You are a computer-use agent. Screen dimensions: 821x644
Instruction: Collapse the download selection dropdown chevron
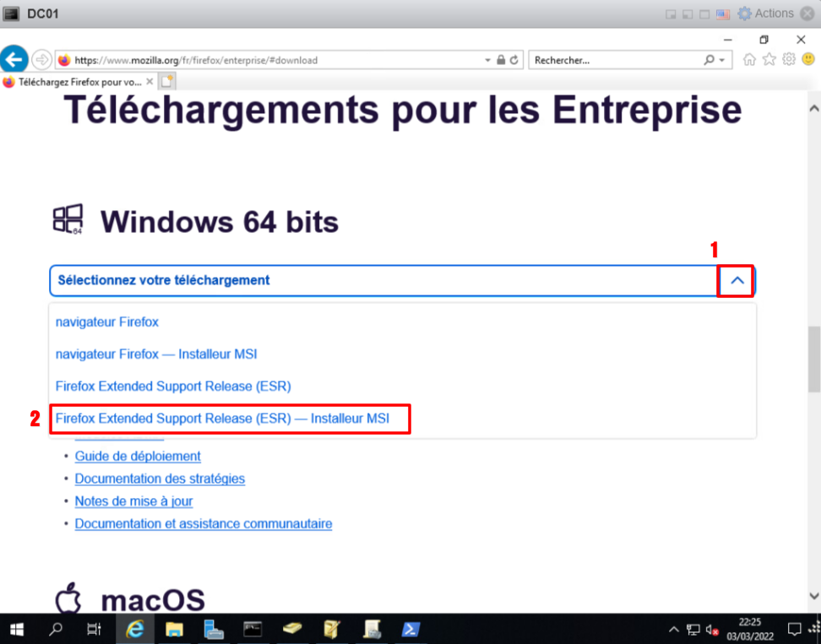(737, 281)
